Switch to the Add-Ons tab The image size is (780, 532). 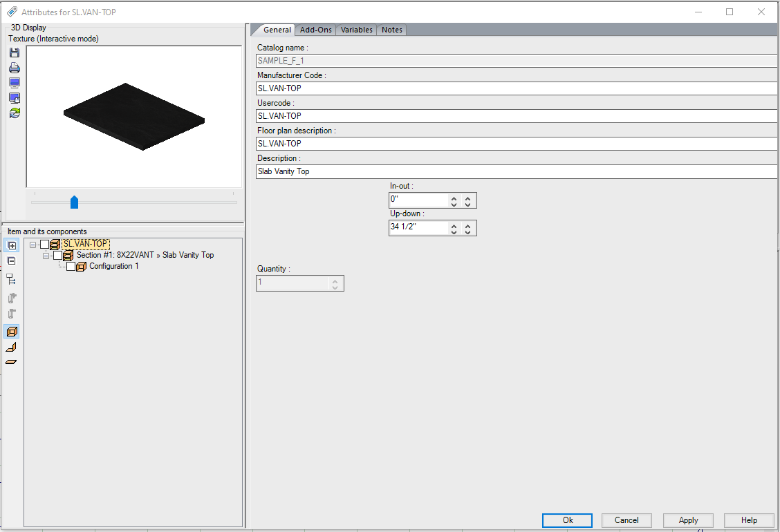(x=316, y=30)
